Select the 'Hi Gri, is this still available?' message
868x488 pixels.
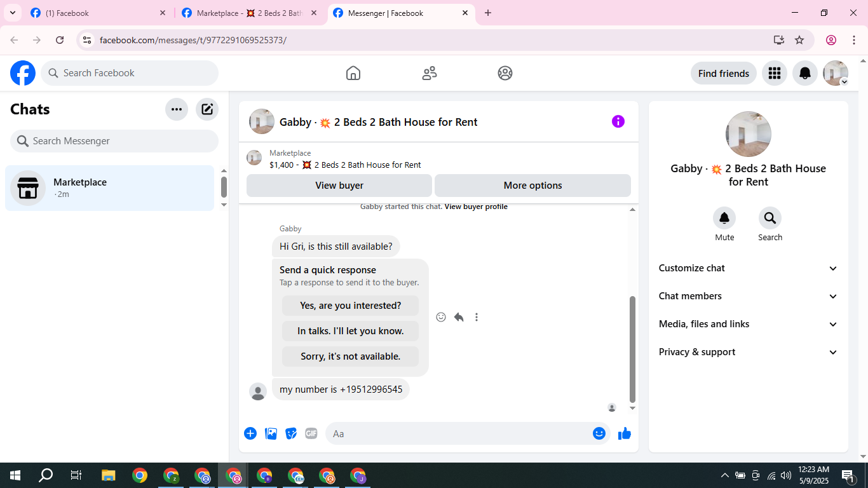pos(336,247)
